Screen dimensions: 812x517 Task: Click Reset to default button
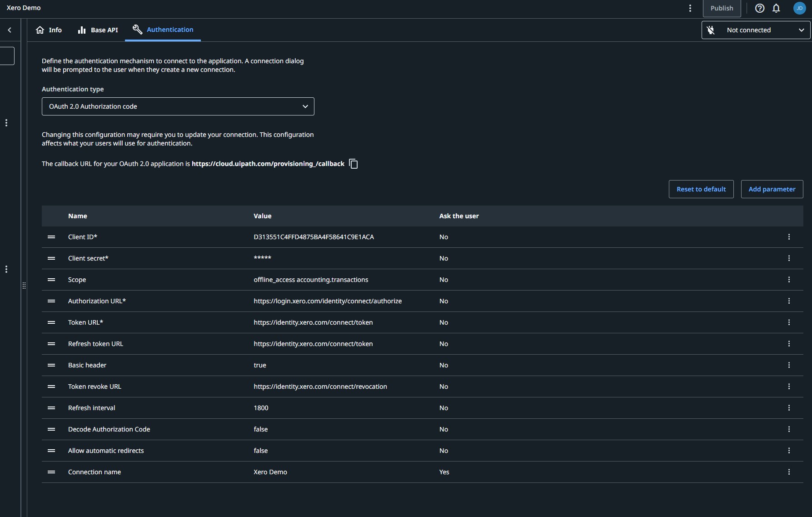pyautogui.click(x=701, y=189)
